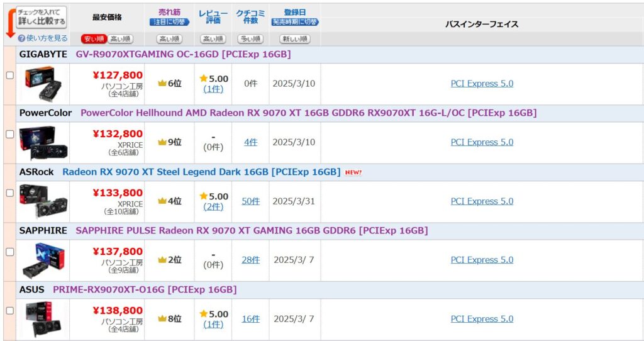Click the crown icon beside 6位
The width and height of the screenshot is (644, 341).
(x=162, y=84)
